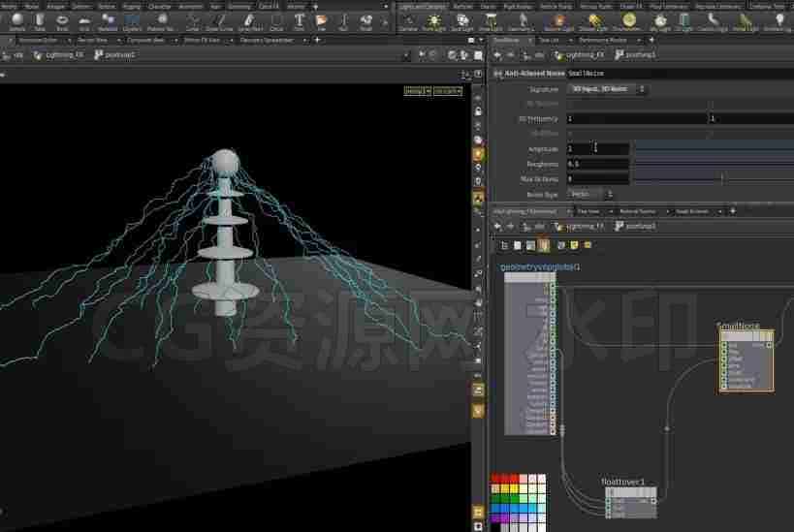Add an Ambient Light bulb from the shelf

tap(779, 21)
